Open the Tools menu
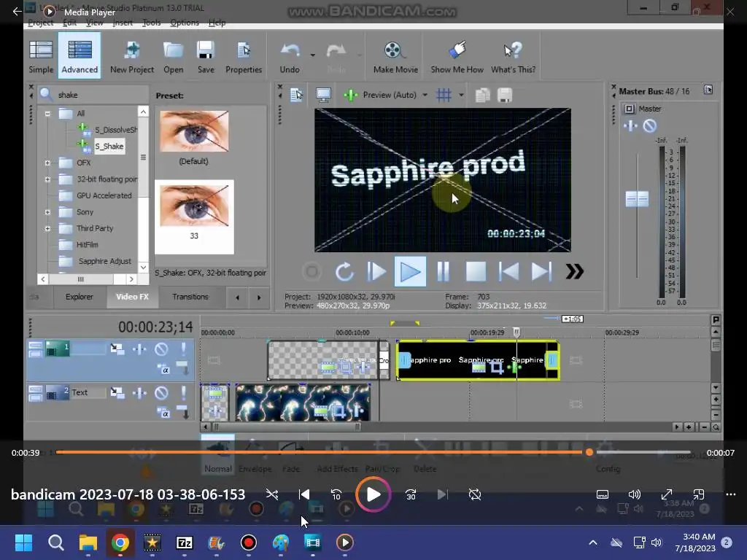Image resolution: width=747 pixels, height=560 pixels. click(x=152, y=23)
